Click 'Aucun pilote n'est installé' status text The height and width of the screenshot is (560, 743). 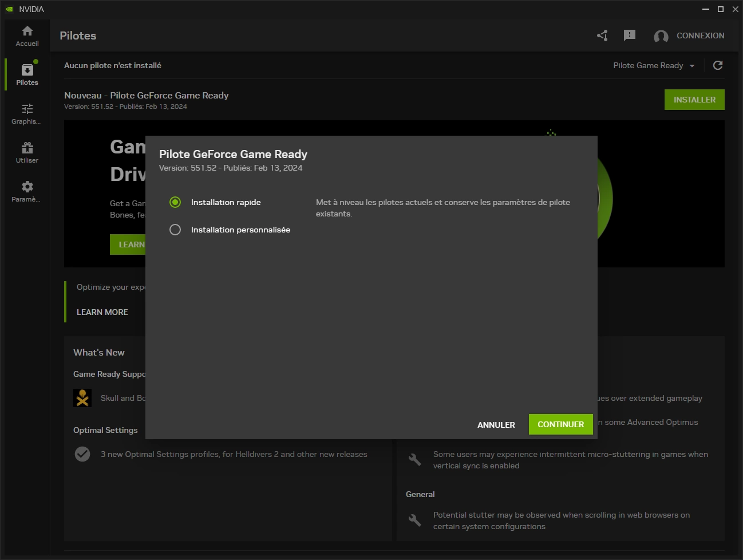point(113,65)
